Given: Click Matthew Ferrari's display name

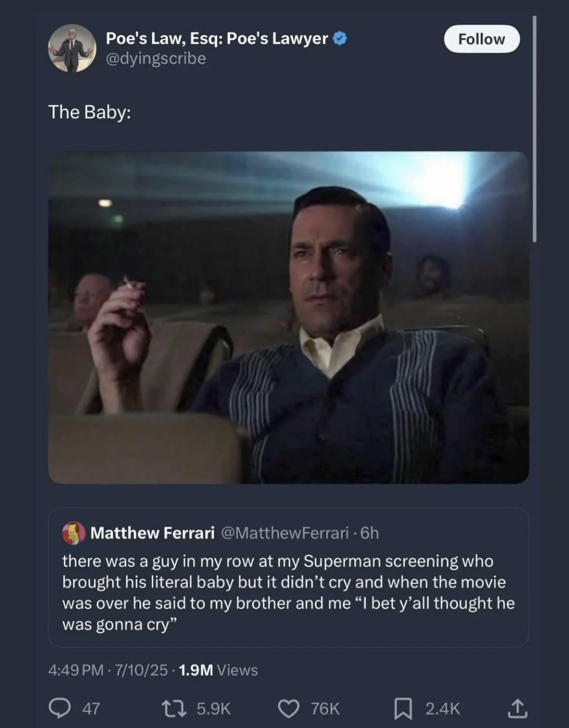Looking at the screenshot, I should click(x=152, y=533).
